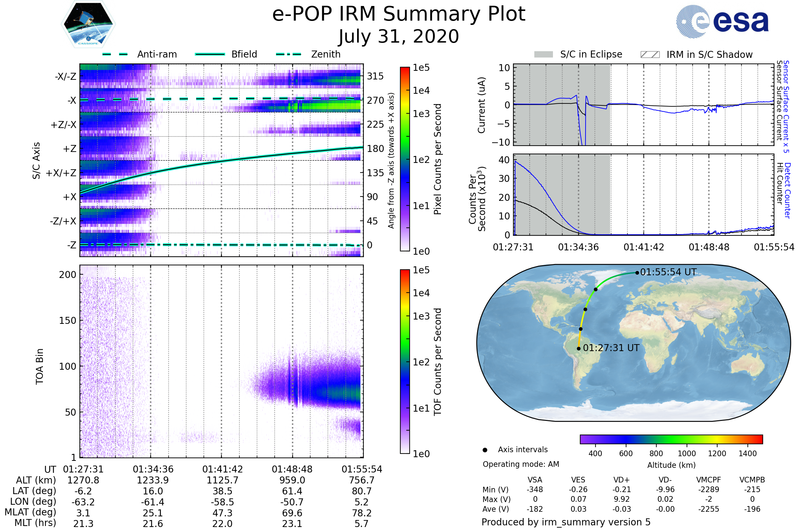The image size is (798, 532).
Task: Click the VMCPF voltage column header
Action: [x=709, y=480]
